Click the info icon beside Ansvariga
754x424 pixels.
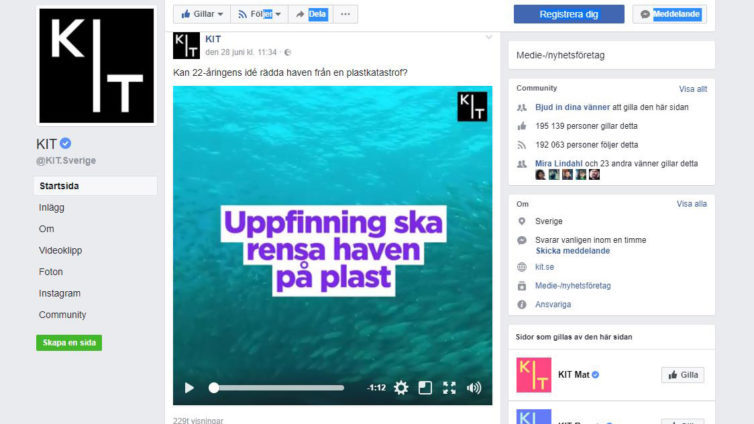[522, 304]
